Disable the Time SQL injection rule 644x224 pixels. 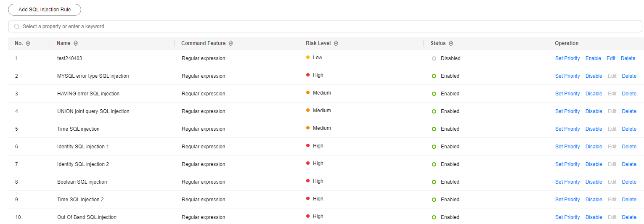(594, 129)
